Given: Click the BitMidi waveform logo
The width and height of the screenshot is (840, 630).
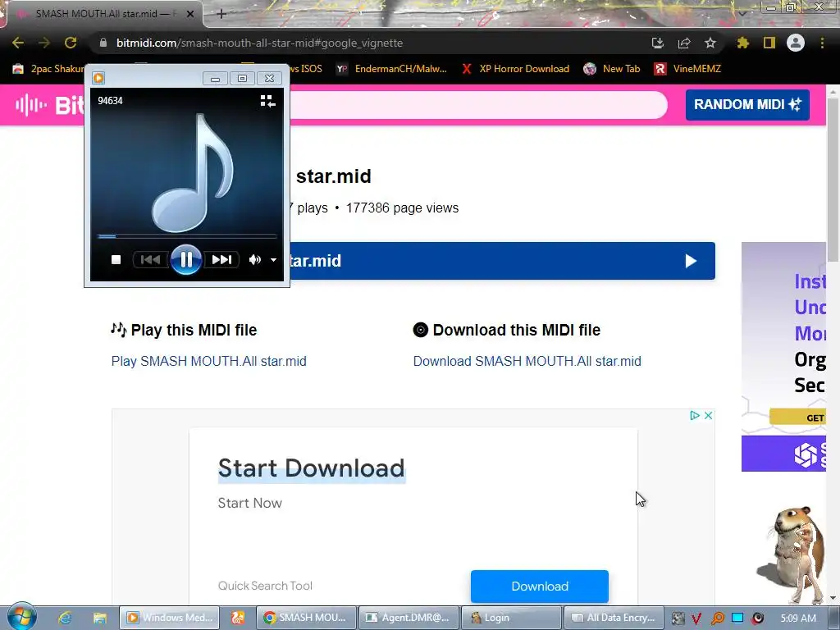Looking at the screenshot, I should (x=31, y=105).
